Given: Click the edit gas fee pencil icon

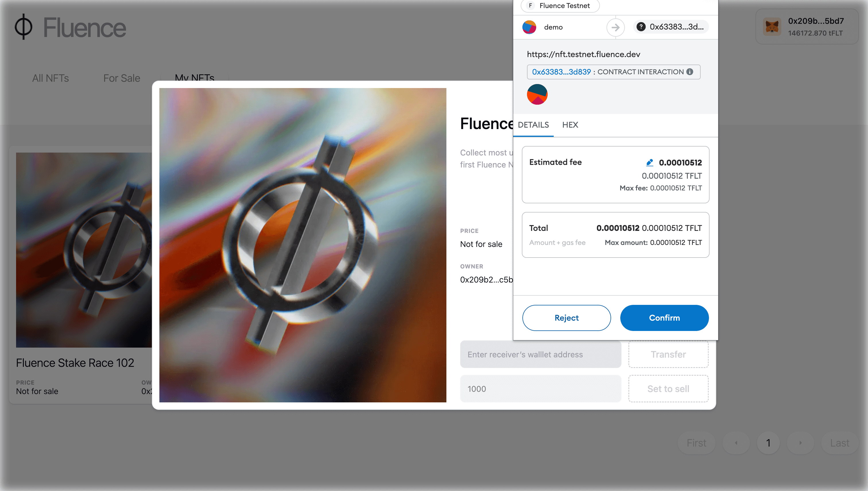Looking at the screenshot, I should point(649,163).
